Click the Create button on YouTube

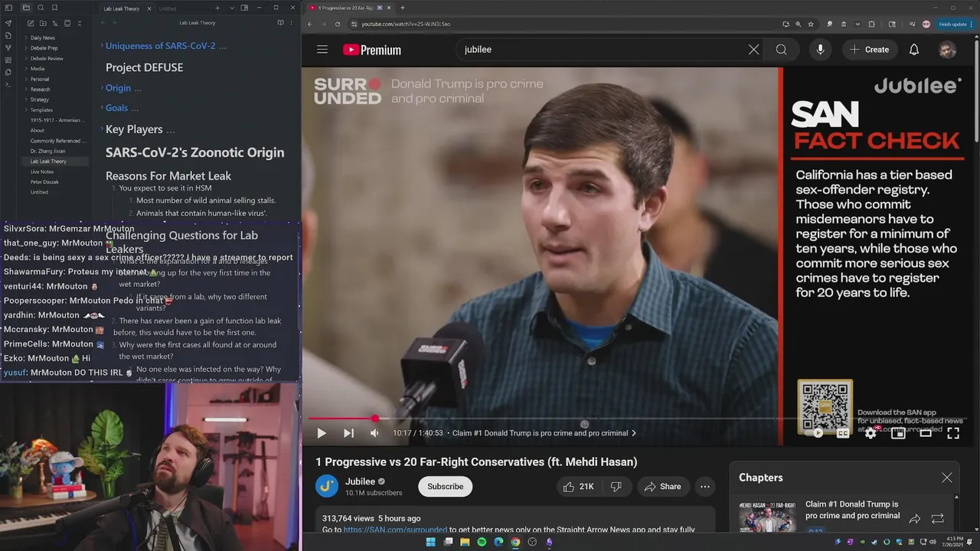tap(869, 49)
